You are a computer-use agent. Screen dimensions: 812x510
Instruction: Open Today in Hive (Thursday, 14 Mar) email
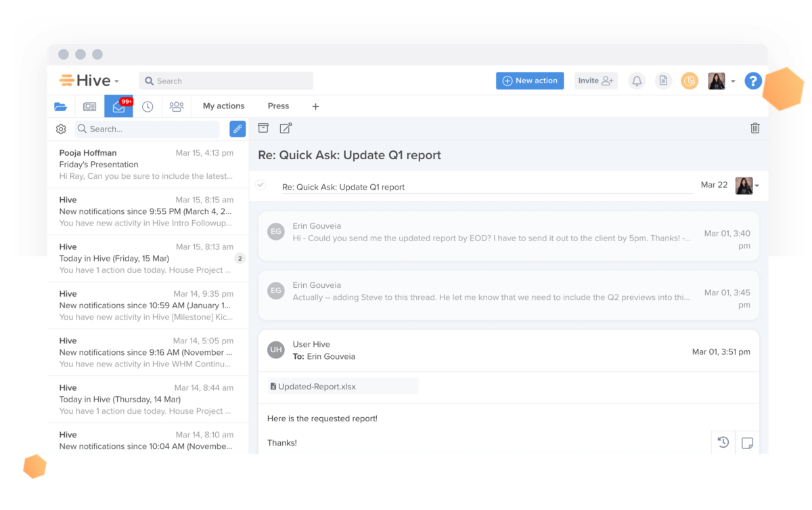148,400
